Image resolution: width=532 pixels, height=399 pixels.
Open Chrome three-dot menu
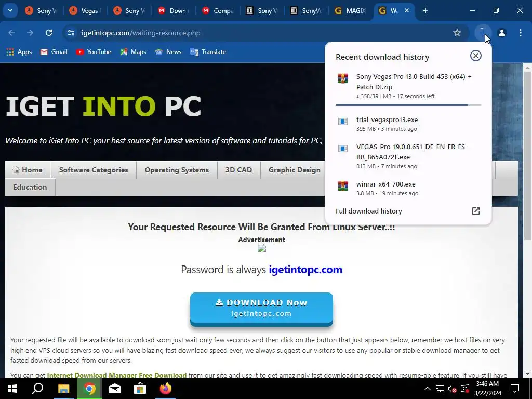coord(521,33)
